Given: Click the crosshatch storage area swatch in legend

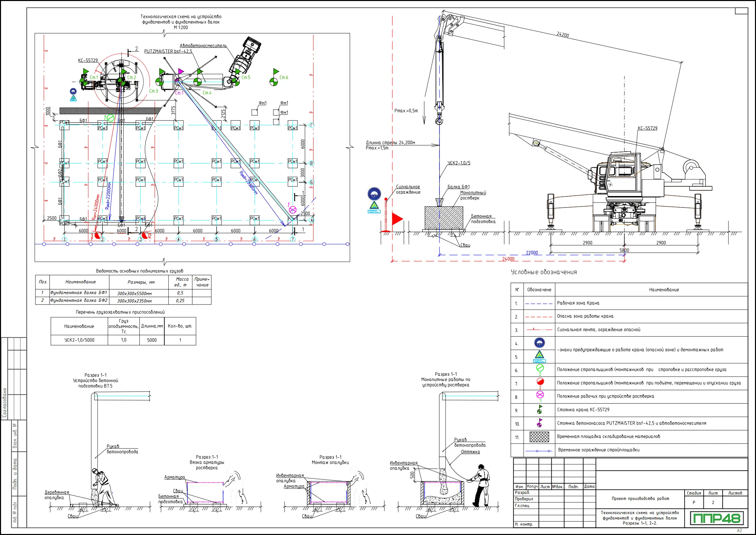Looking at the screenshot, I should (x=539, y=437).
